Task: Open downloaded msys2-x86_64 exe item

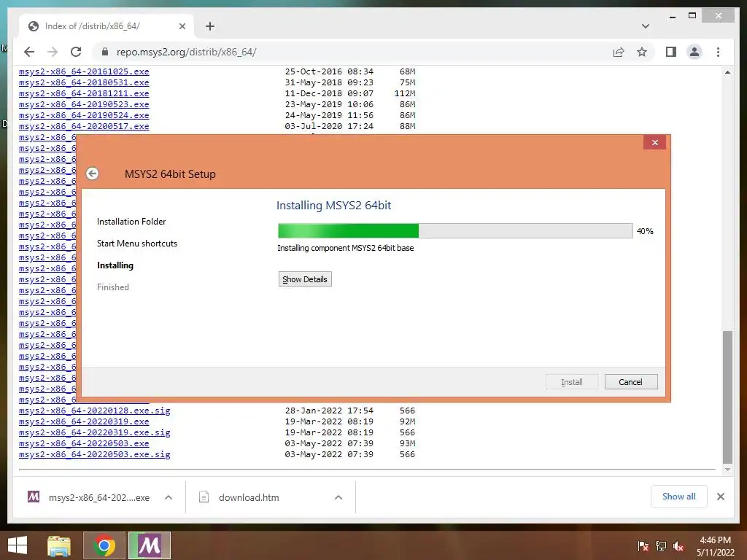Action: 88,497
